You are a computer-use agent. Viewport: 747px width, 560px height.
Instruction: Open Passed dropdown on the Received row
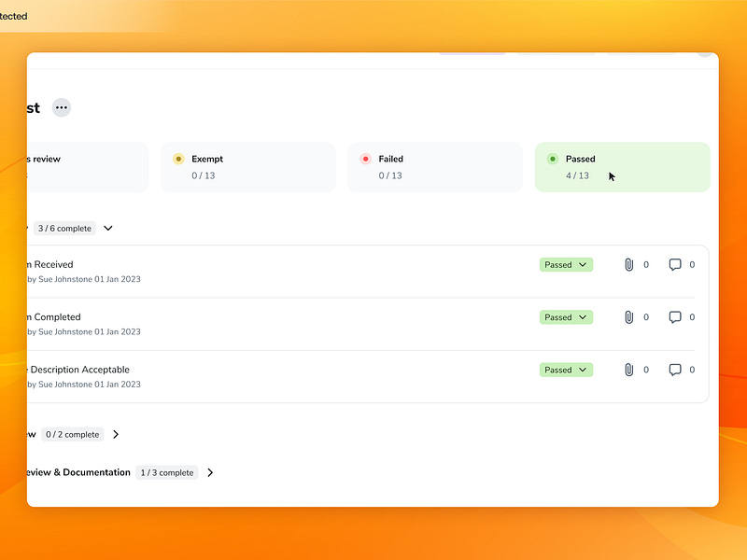(566, 265)
